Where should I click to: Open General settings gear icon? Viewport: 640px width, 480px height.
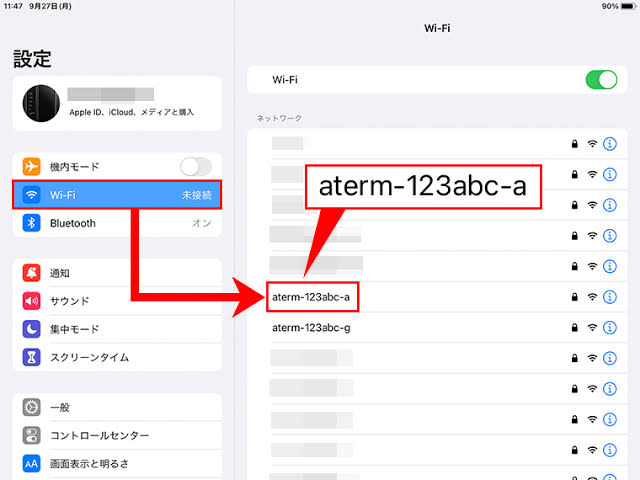31,407
